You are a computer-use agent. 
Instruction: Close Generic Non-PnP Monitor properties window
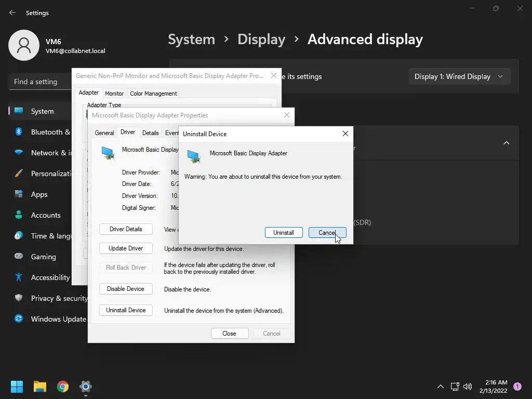pyautogui.click(x=274, y=76)
